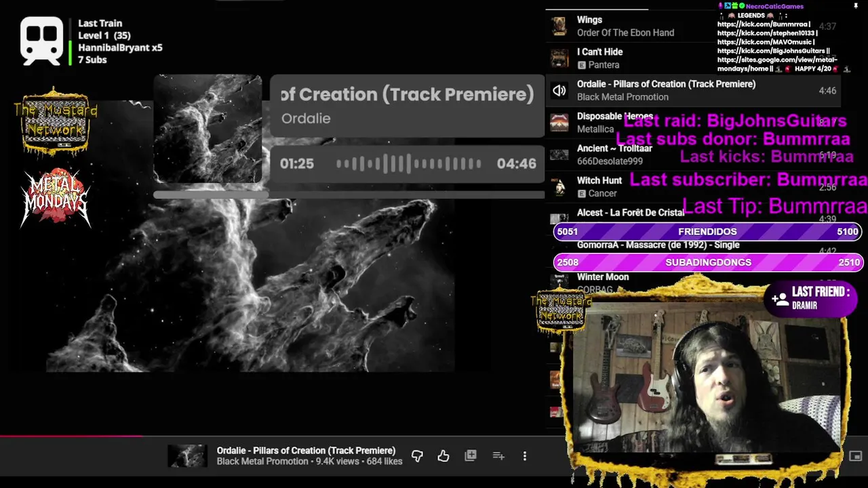
Task: Open artist Cancer in the queue
Action: [602, 193]
